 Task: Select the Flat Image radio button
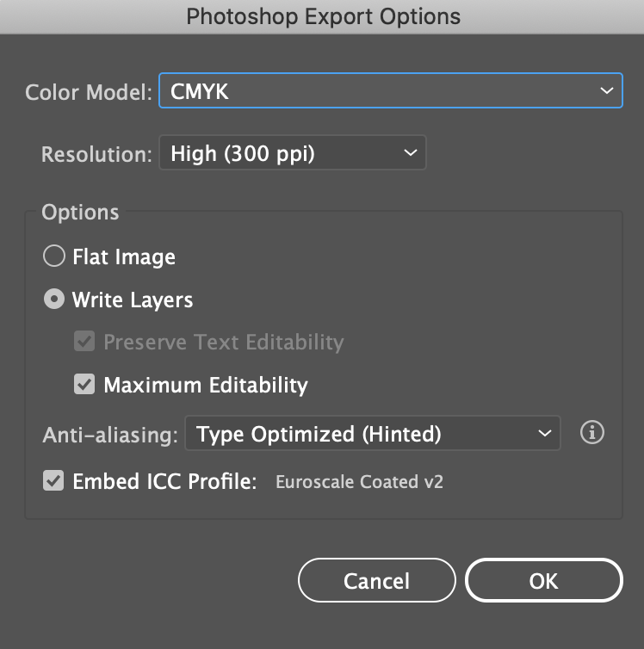(x=54, y=257)
